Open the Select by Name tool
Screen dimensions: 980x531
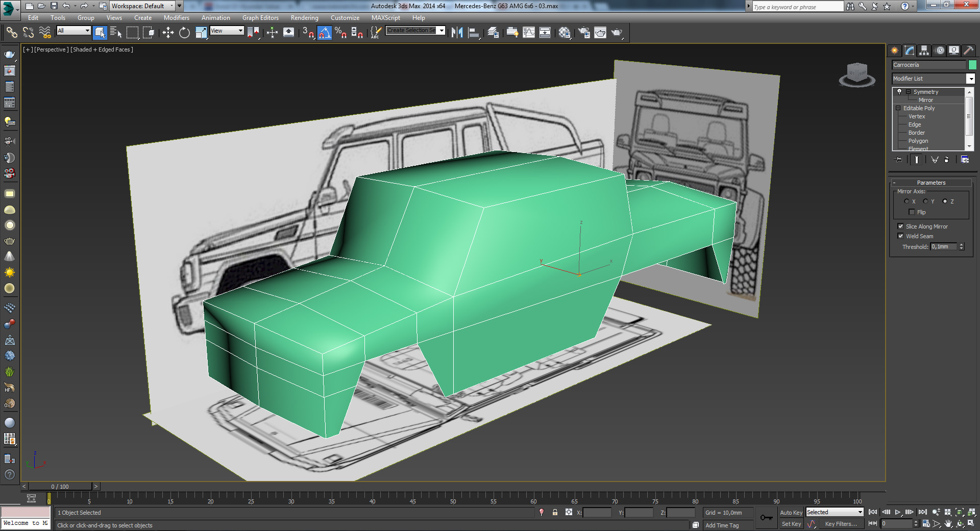click(116, 33)
